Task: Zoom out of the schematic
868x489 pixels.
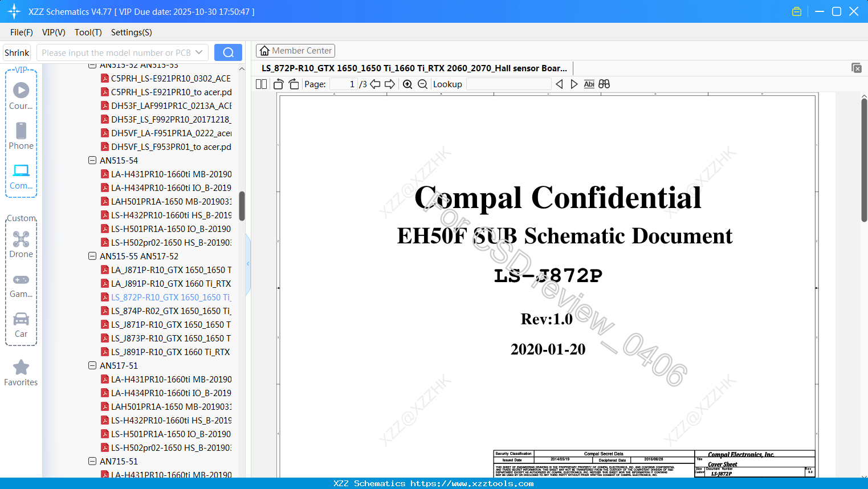Action: click(422, 84)
